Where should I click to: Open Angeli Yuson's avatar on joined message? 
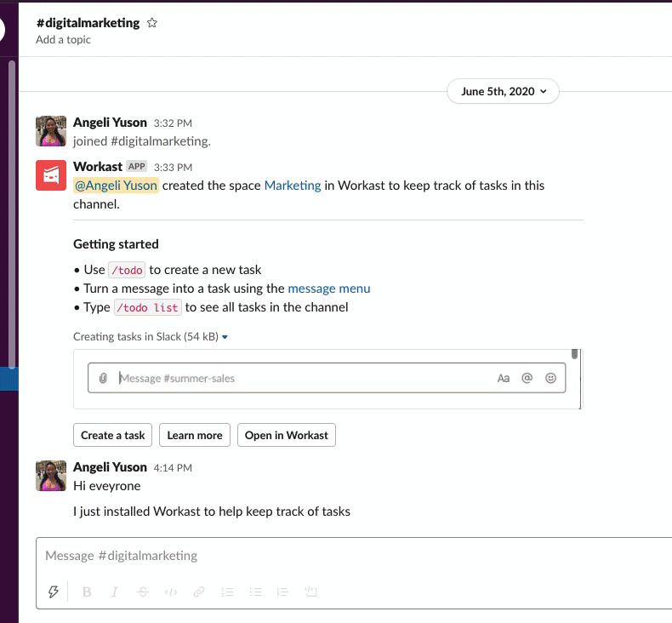point(51,131)
